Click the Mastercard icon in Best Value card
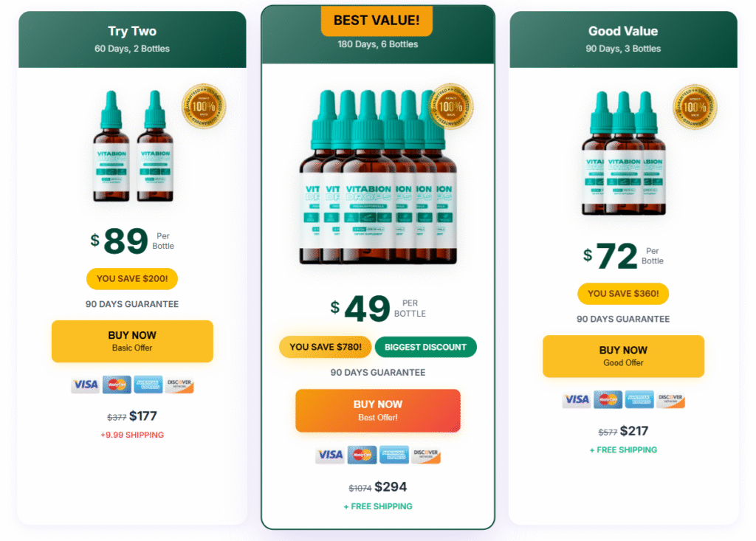 point(362,455)
